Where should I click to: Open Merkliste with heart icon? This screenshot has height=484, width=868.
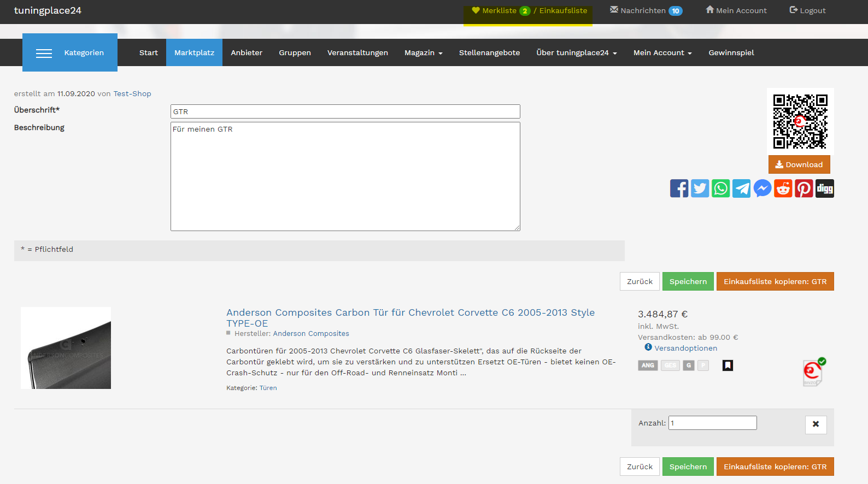click(x=500, y=10)
